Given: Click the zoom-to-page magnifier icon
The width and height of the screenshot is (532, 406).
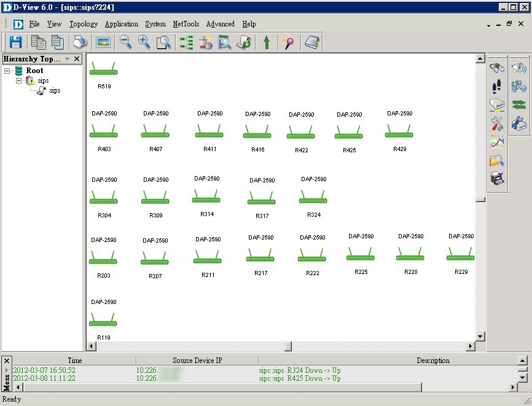Looking at the screenshot, I should click(164, 42).
